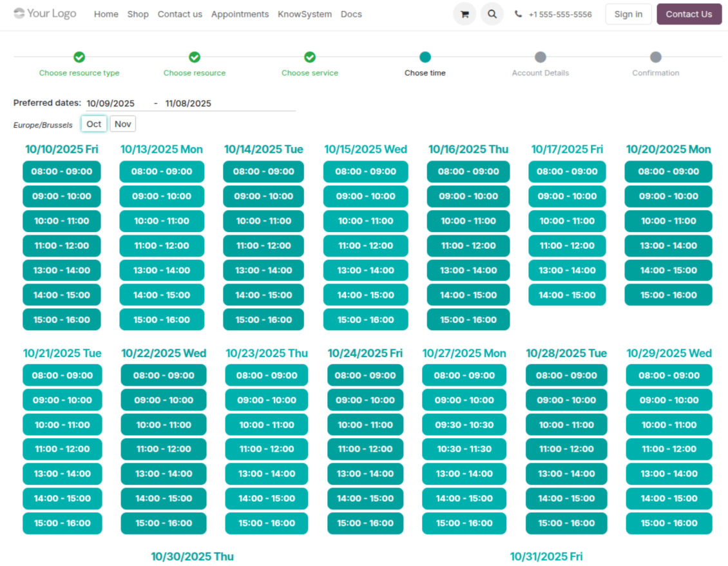Switch to the Nov month tab
The width and height of the screenshot is (728, 566).
(x=122, y=124)
